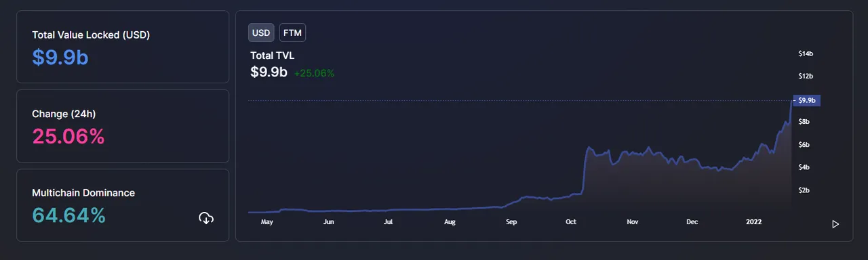Switch chart denomination to FTM
The height and width of the screenshot is (260, 868).
[292, 32]
